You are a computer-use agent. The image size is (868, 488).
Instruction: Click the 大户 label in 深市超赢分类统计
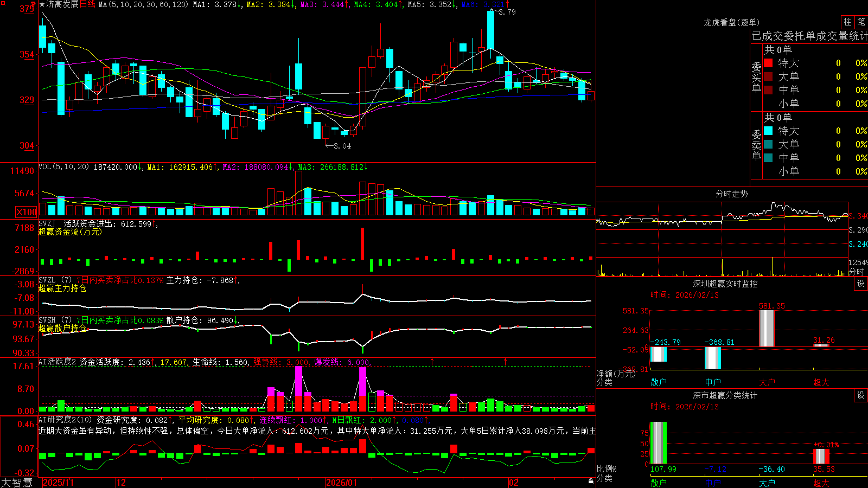(x=767, y=483)
